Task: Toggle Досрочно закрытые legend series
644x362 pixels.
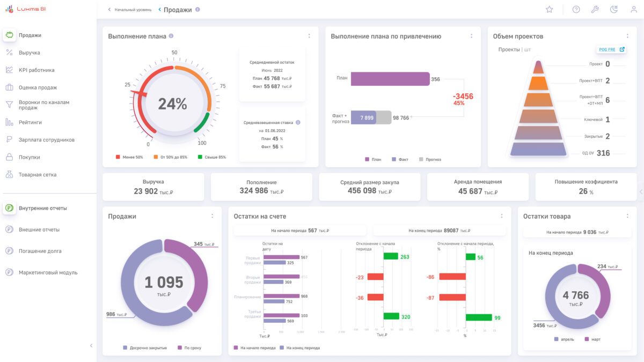Action: click(144, 348)
